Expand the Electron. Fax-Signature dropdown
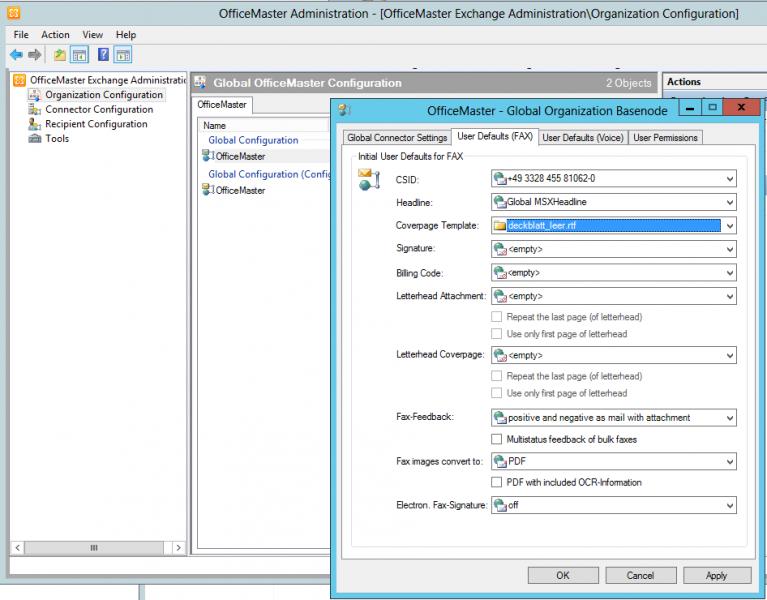Image resolution: width=767 pixels, height=600 pixels. (729, 506)
